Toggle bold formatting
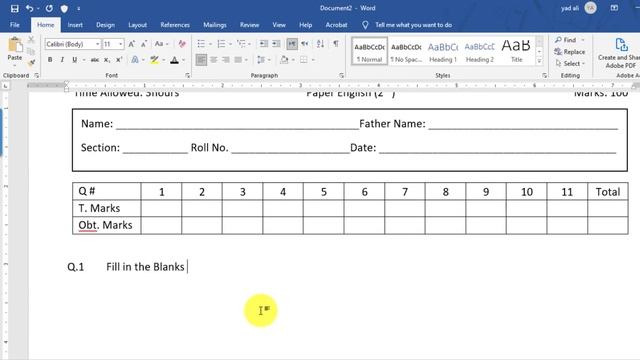 point(50,60)
